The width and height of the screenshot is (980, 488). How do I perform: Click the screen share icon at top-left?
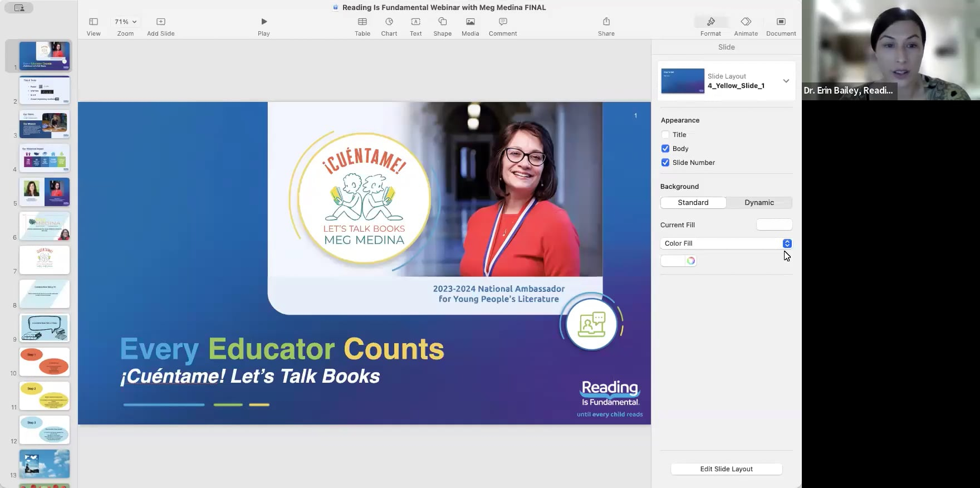pos(19,8)
